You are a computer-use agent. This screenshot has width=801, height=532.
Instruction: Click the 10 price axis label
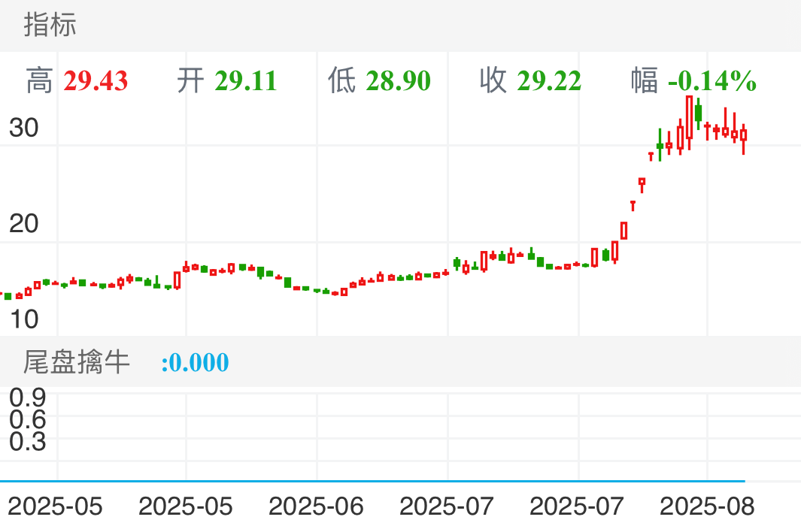click(23, 319)
